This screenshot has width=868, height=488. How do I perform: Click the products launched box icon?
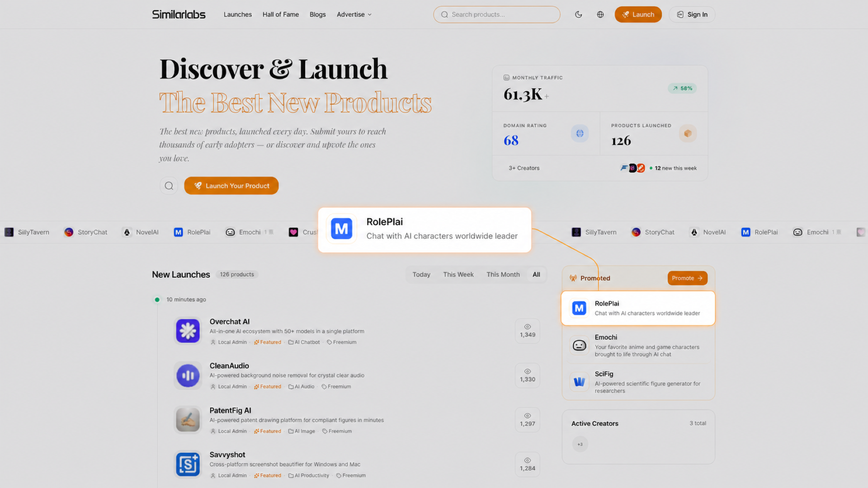click(x=688, y=133)
